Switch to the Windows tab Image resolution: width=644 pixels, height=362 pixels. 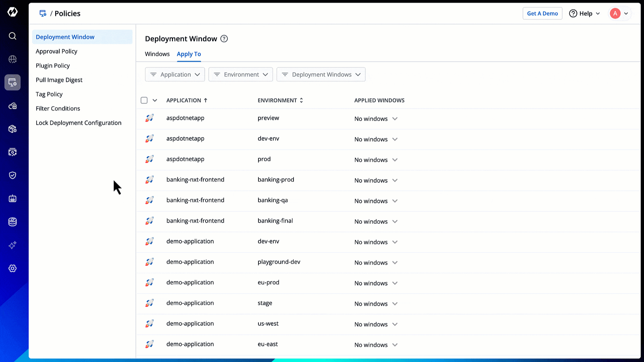coord(157,54)
